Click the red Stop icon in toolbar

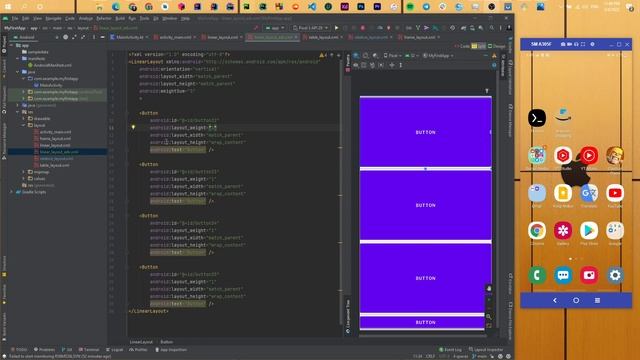(362, 28)
